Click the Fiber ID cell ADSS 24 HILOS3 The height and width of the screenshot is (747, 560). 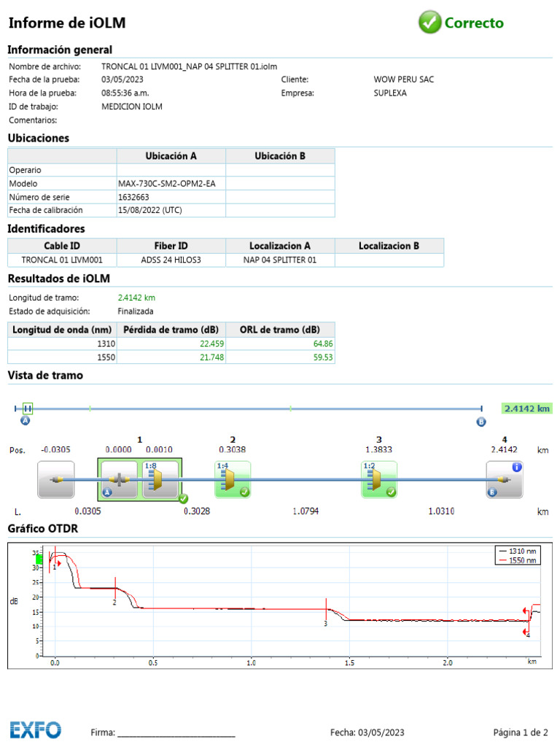pyautogui.click(x=171, y=260)
